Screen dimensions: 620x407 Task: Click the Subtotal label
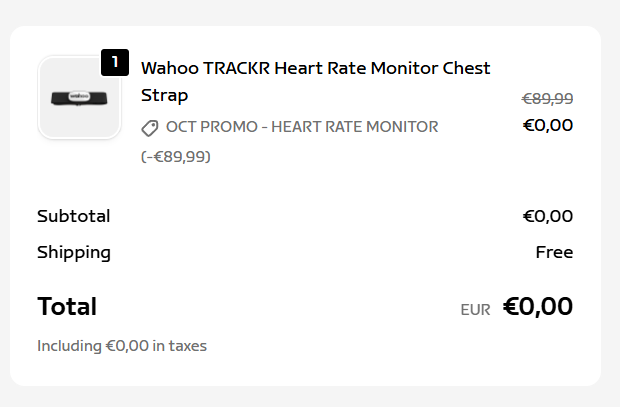point(73,216)
